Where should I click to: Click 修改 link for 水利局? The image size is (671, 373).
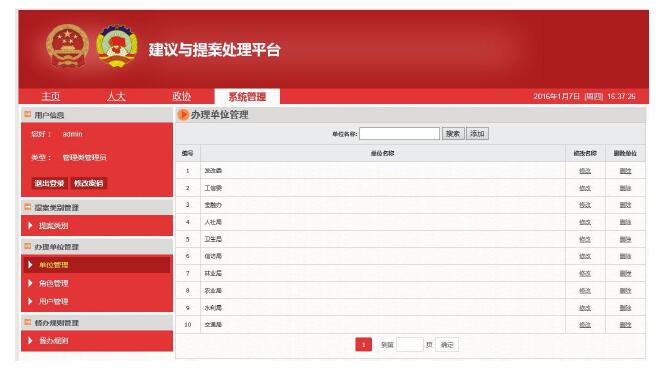coord(585,308)
